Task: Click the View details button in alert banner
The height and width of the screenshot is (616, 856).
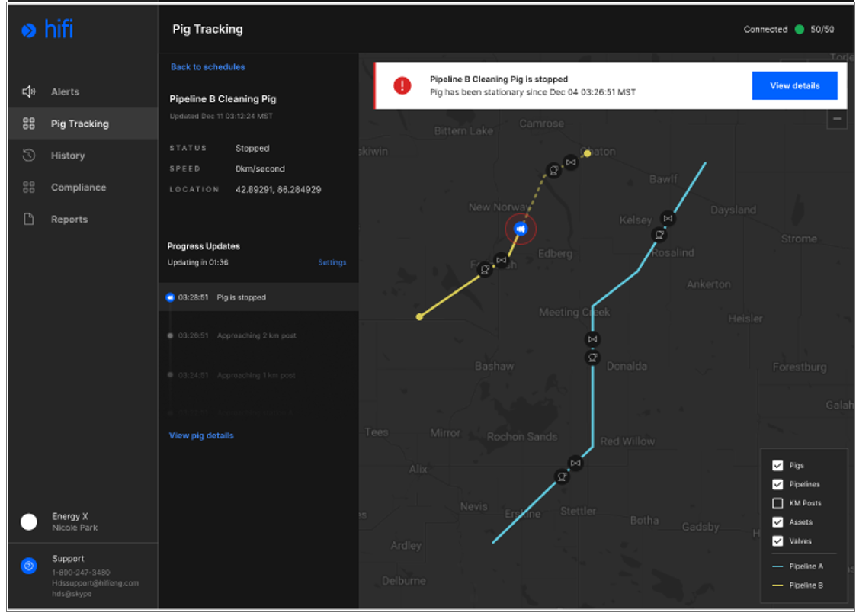Action: click(x=794, y=85)
